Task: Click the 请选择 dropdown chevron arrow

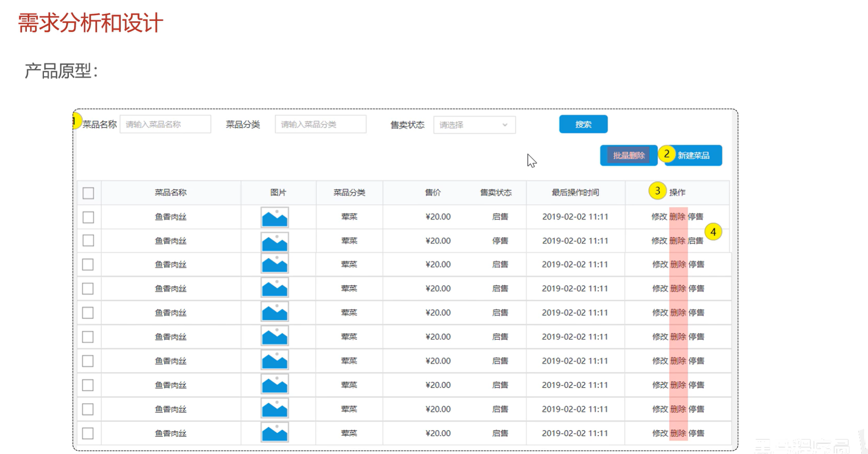Action: point(505,125)
